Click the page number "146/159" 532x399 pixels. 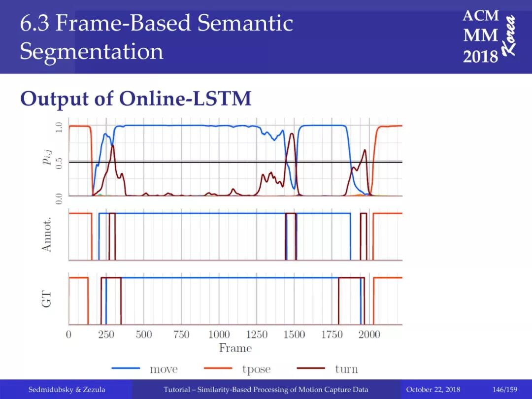(x=505, y=390)
